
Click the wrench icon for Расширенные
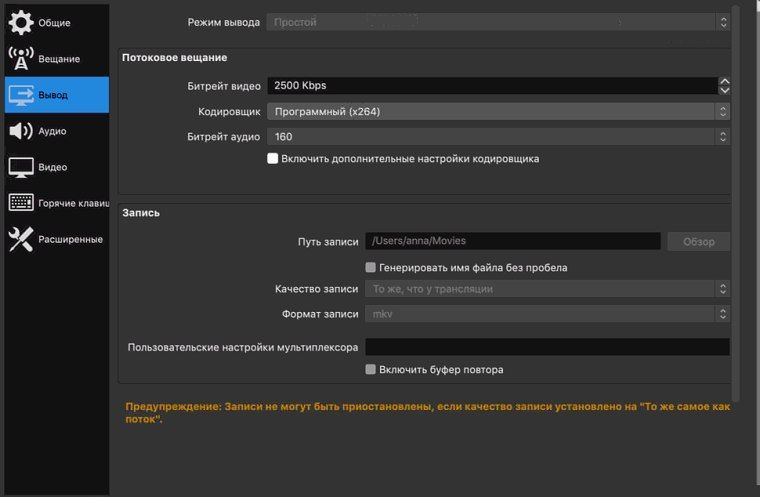click(x=21, y=239)
